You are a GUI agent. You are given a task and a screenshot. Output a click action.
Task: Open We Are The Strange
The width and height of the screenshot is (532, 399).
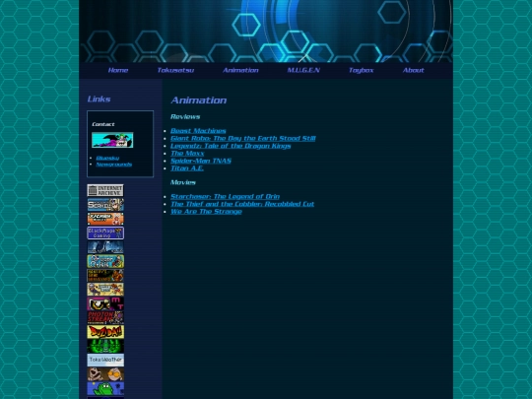(x=206, y=212)
